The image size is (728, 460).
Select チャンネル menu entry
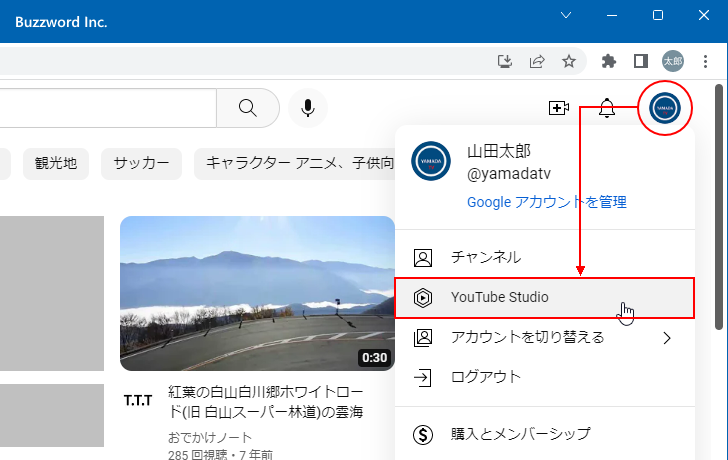tap(545, 258)
